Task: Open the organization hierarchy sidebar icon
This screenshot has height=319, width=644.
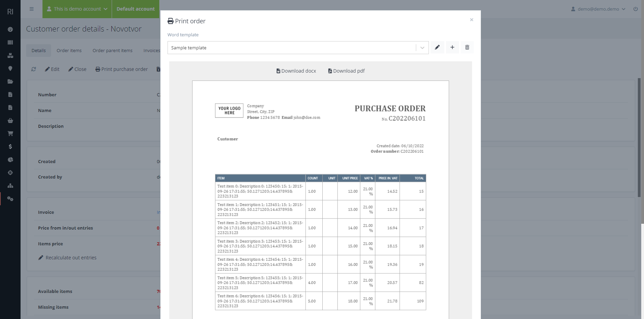Action: (10, 186)
